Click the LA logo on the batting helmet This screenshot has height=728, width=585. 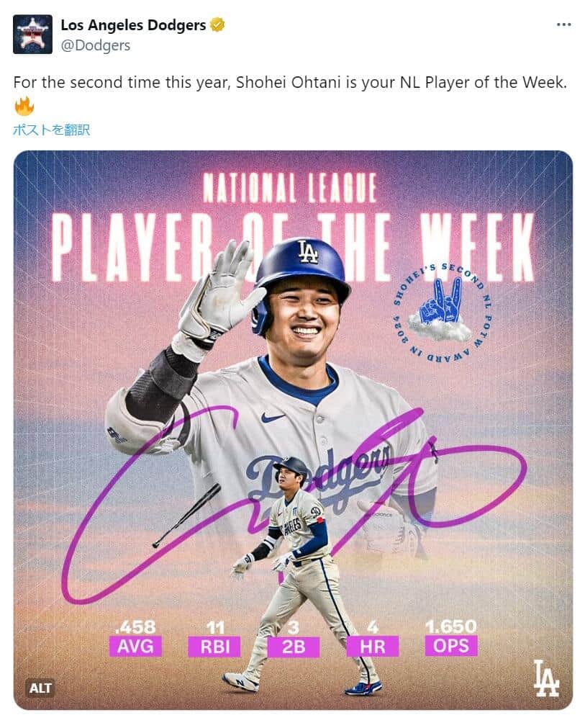coord(308,251)
